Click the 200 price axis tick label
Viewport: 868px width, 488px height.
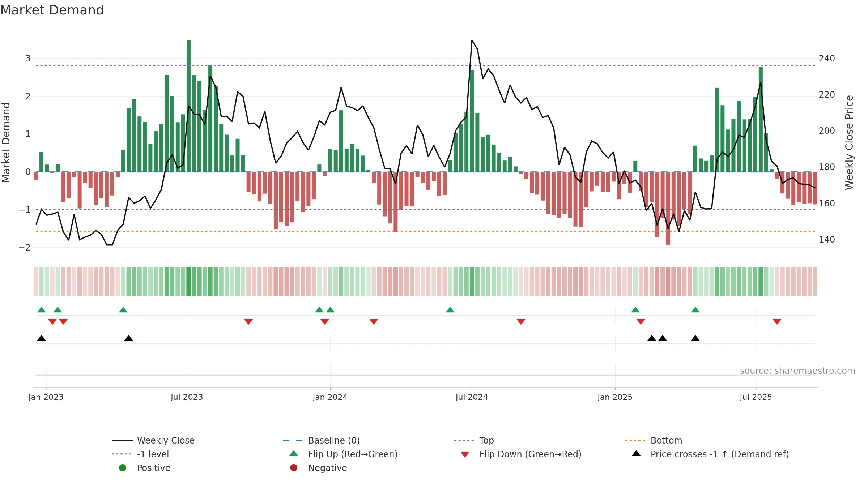pos(827,130)
